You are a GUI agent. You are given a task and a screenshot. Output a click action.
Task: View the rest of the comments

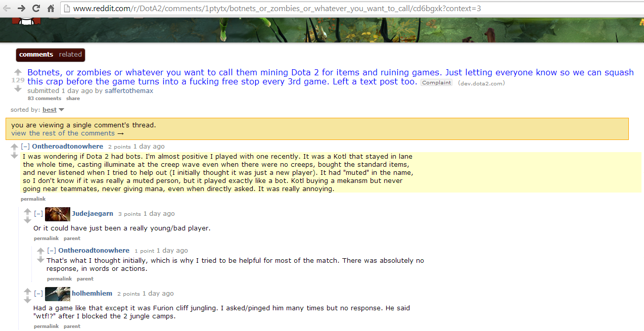[x=67, y=133]
